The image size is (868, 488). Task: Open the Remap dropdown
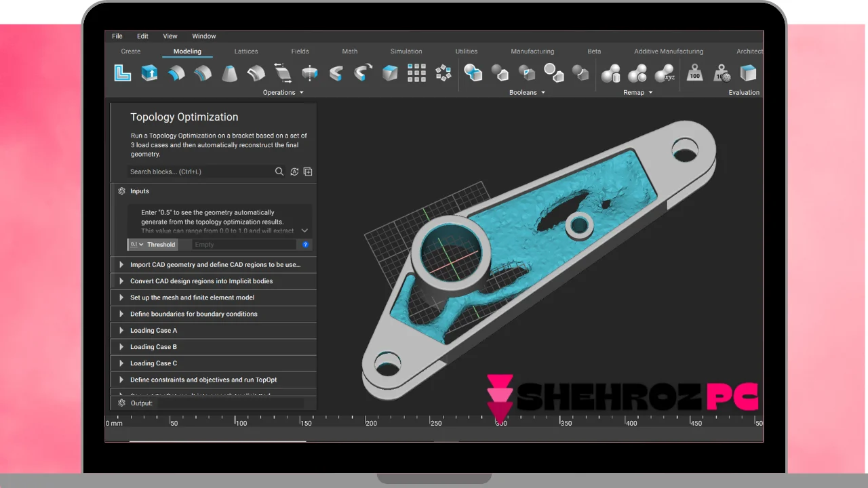[637, 92]
